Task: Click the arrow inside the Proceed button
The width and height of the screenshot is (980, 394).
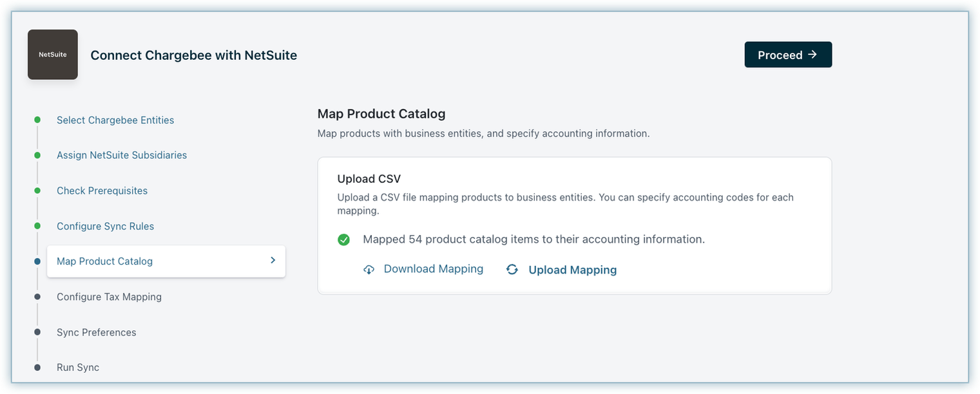Action: click(812, 55)
